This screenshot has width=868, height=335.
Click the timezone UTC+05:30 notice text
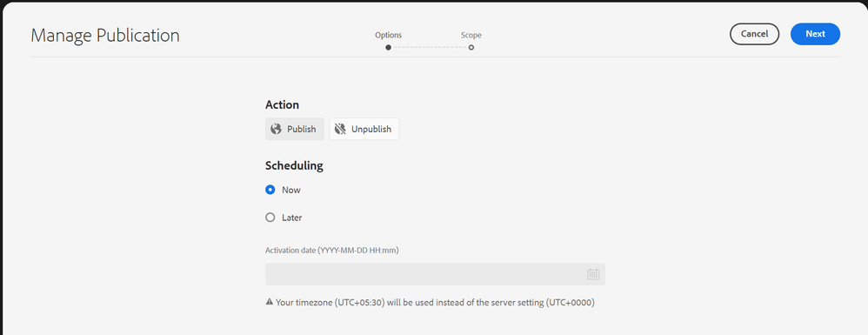pos(435,303)
